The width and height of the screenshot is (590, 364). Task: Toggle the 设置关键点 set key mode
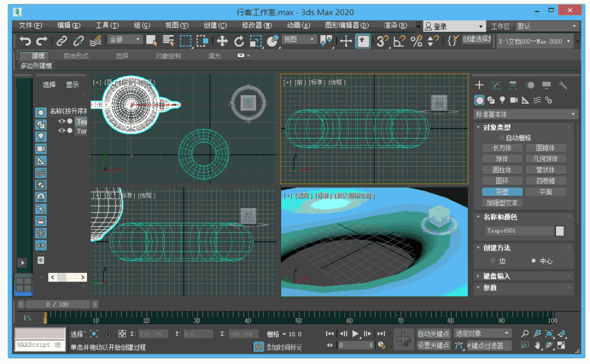point(433,345)
